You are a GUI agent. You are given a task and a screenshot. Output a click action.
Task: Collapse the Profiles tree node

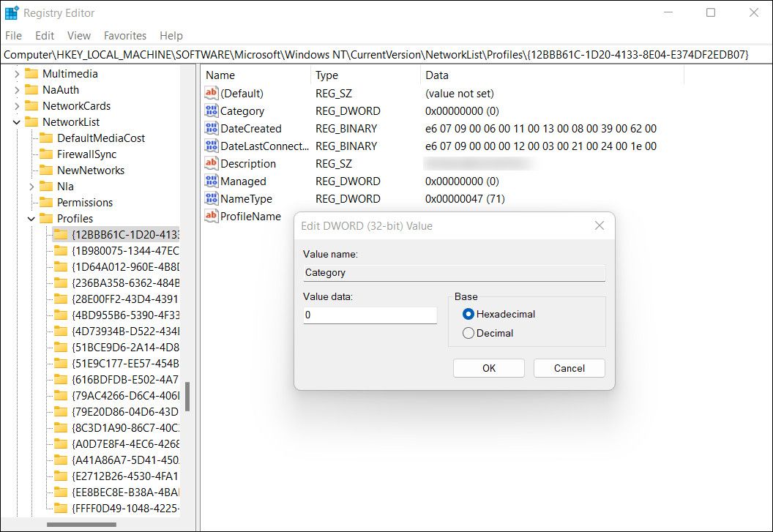(31, 218)
